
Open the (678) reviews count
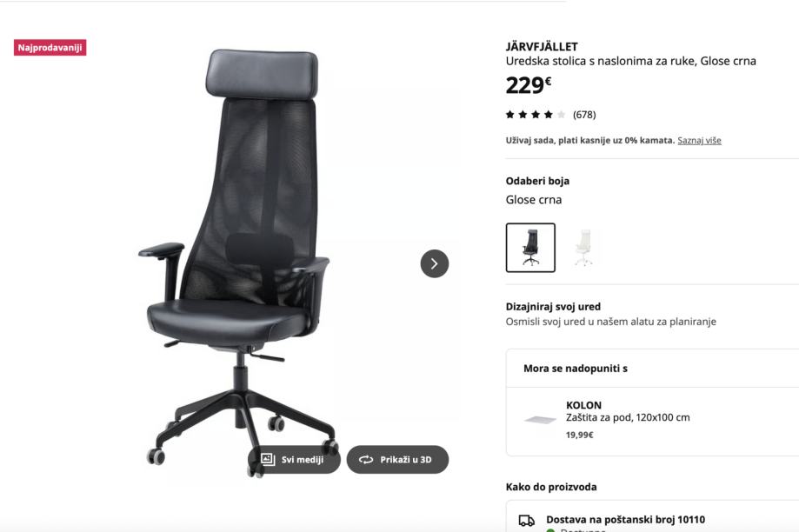(x=584, y=115)
